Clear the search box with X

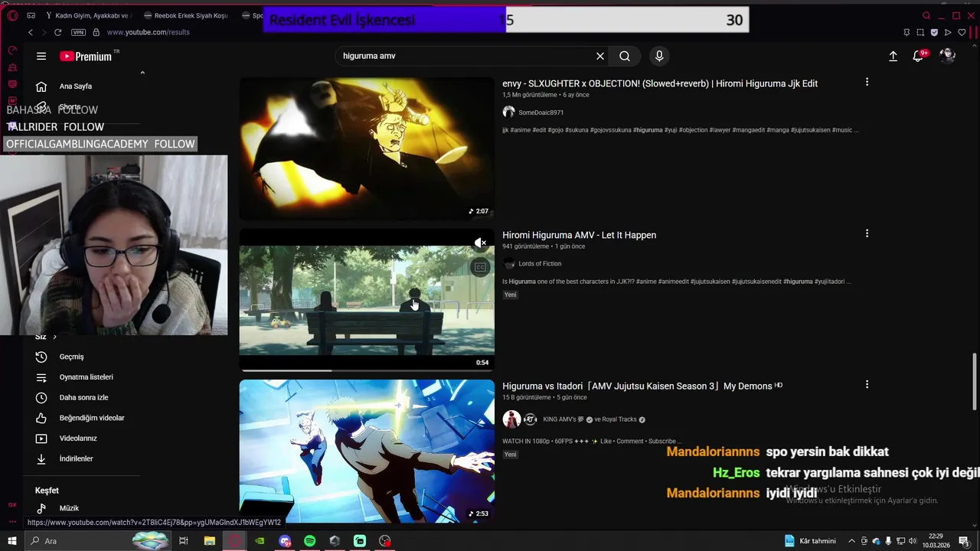600,56
